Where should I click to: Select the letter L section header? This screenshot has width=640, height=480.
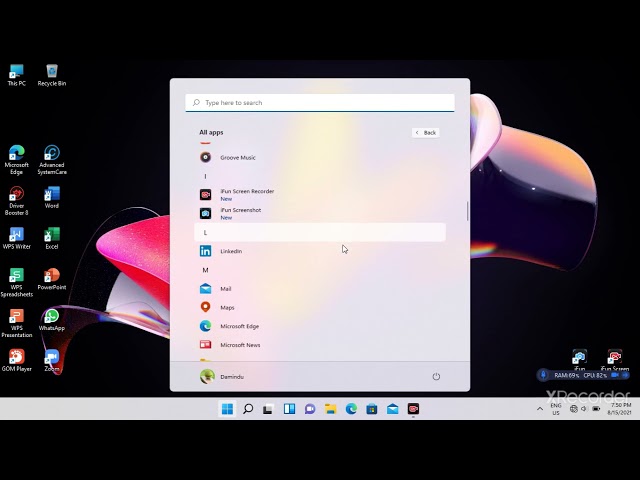coord(320,232)
